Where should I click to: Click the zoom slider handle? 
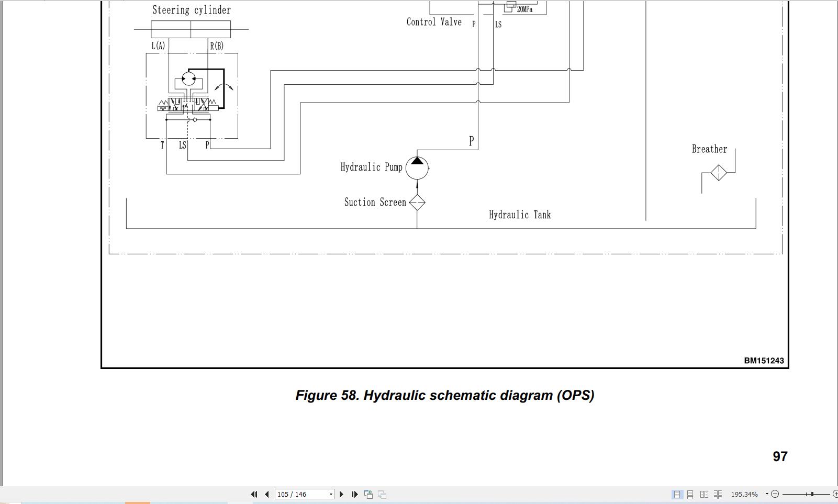812,494
